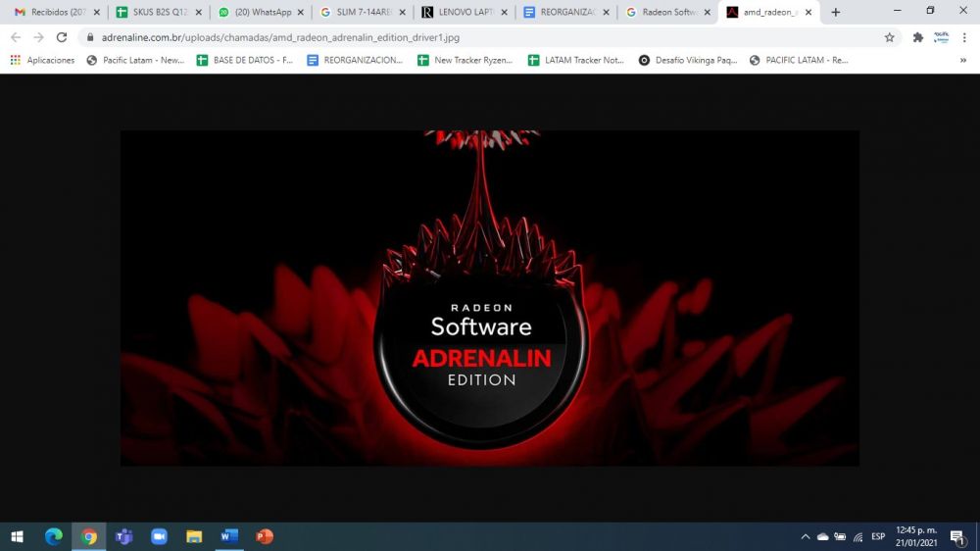Open the PACIFIC LATAM - Re bookmark
This screenshot has height=551, width=980.
click(x=799, y=60)
